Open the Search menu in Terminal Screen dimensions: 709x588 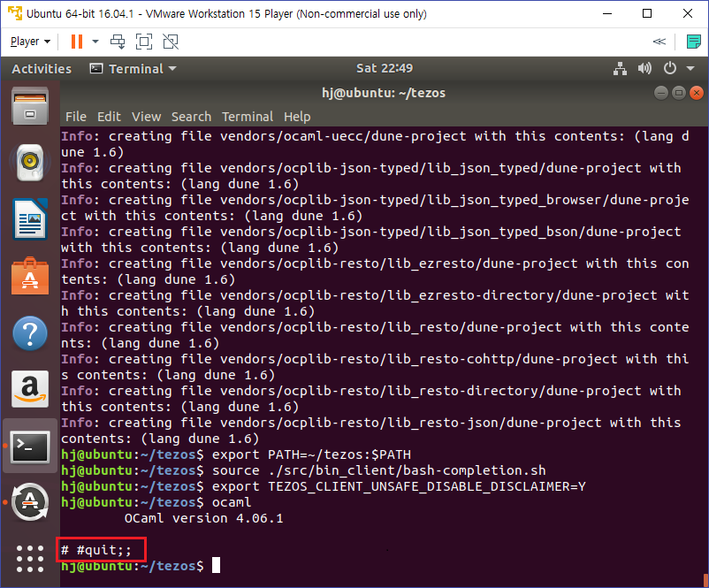point(191,117)
